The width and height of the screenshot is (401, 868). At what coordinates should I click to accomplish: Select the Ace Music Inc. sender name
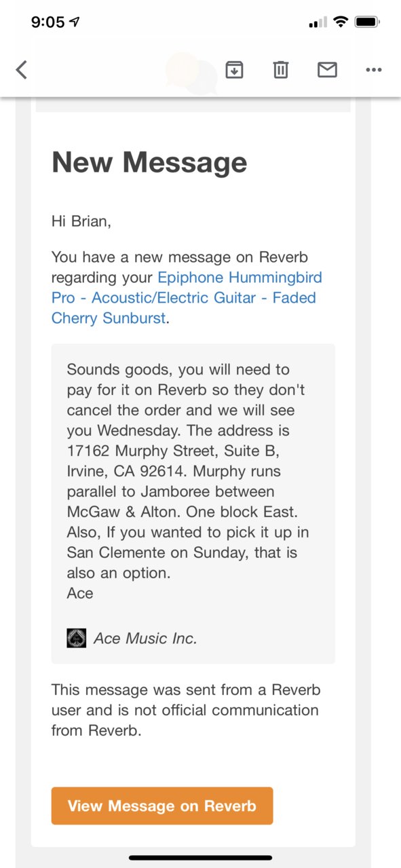[145, 638]
